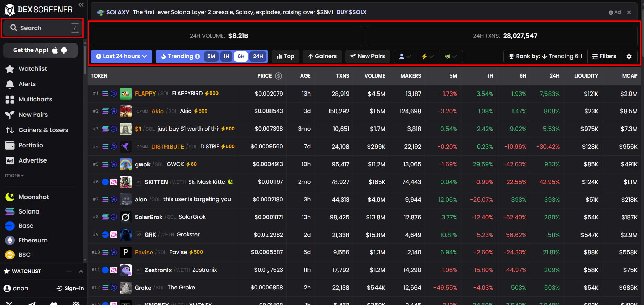The image size is (644, 305).
Task: Click the Solana chain icon in FLAPPY row
Action: pos(105,94)
